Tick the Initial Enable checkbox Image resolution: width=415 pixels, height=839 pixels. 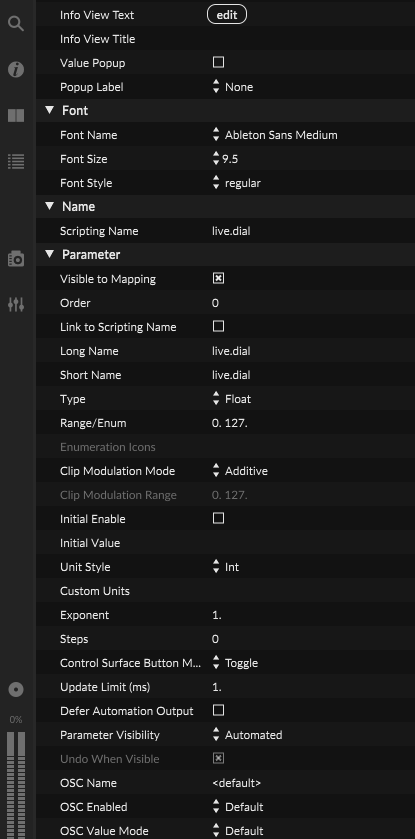[218, 518]
